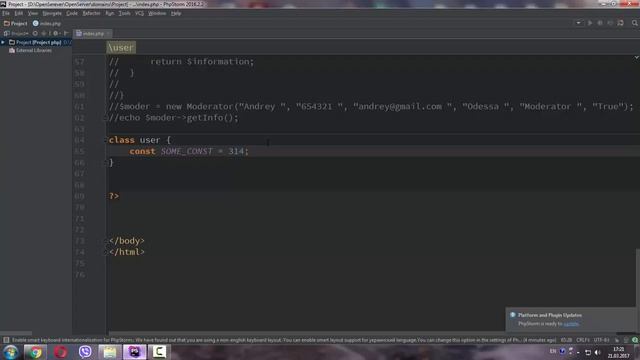Click the green event log icon
This screenshot has height=360, width=640.
pos(635,340)
